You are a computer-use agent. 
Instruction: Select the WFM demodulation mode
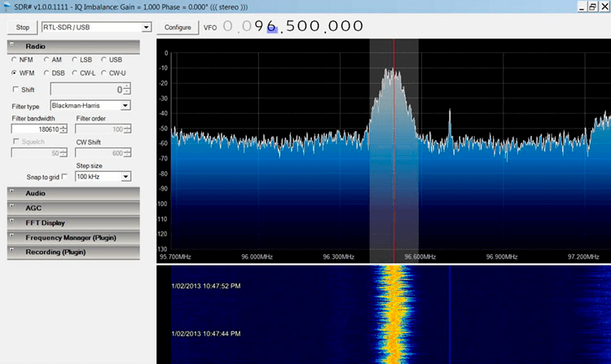[x=15, y=72]
